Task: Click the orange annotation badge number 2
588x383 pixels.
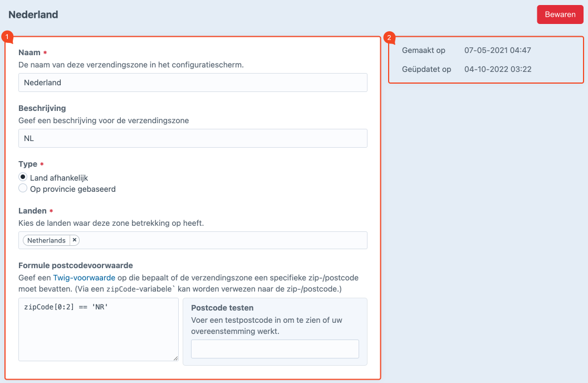Action: pos(390,38)
